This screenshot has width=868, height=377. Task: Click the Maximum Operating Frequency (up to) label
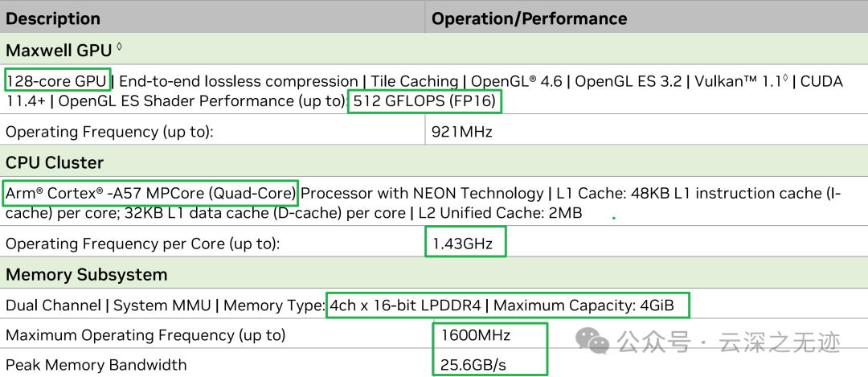(x=145, y=334)
